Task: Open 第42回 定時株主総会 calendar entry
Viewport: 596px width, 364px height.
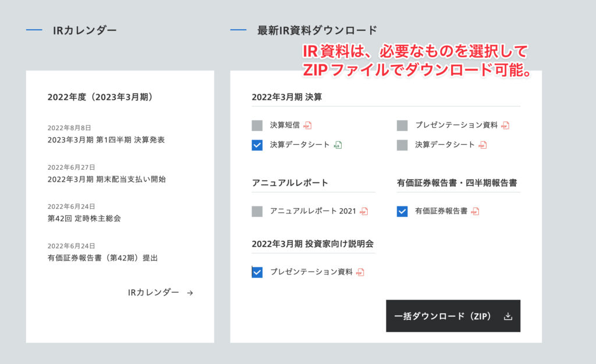Action: click(x=84, y=218)
